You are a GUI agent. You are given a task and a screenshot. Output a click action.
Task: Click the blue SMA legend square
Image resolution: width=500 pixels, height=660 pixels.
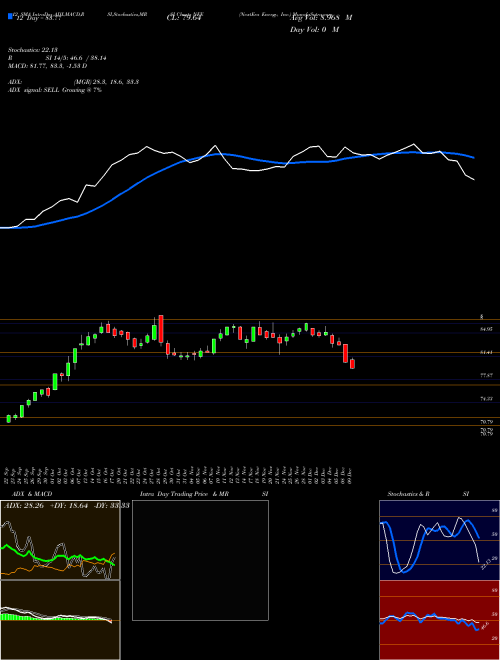coord(10,16)
